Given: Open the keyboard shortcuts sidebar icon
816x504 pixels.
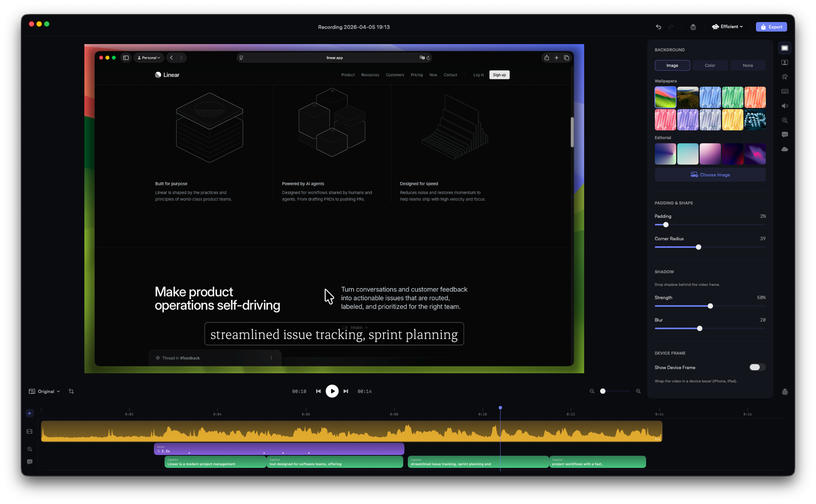Looking at the screenshot, I should (x=784, y=92).
